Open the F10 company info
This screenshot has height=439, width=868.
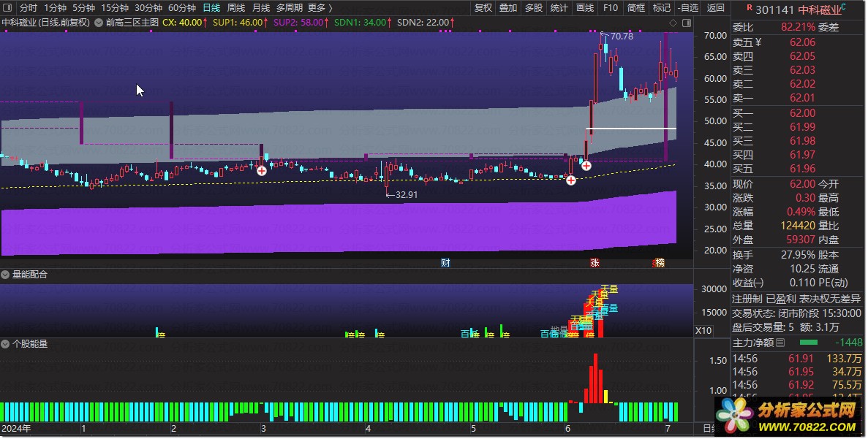(x=611, y=8)
